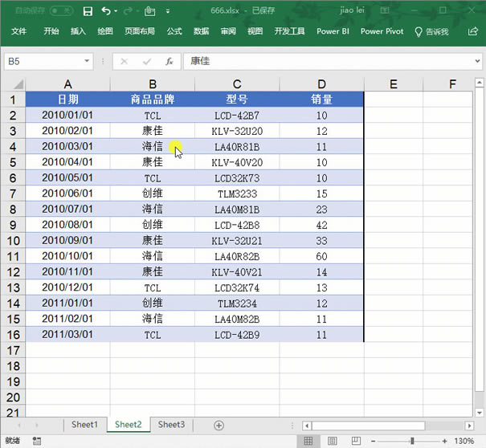Click sales cell with value 60
Image resolution: width=486 pixels, height=448 pixels.
[322, 256]
